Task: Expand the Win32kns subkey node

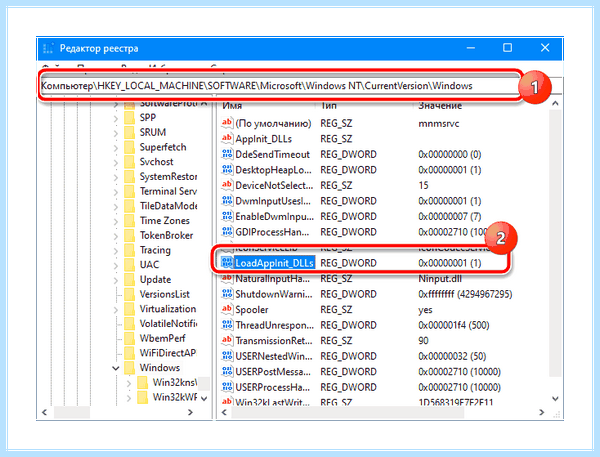Action: coord(129,383)
